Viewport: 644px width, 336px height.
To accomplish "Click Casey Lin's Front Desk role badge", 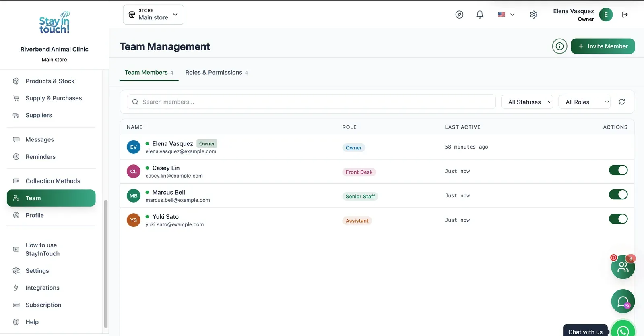I will pos(359,172).
